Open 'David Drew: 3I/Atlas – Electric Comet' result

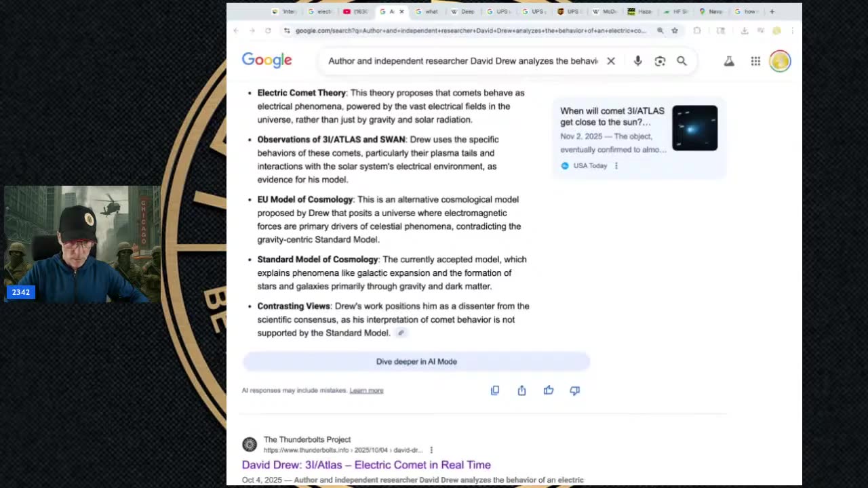pyautogui.click(x=366, y=465)
